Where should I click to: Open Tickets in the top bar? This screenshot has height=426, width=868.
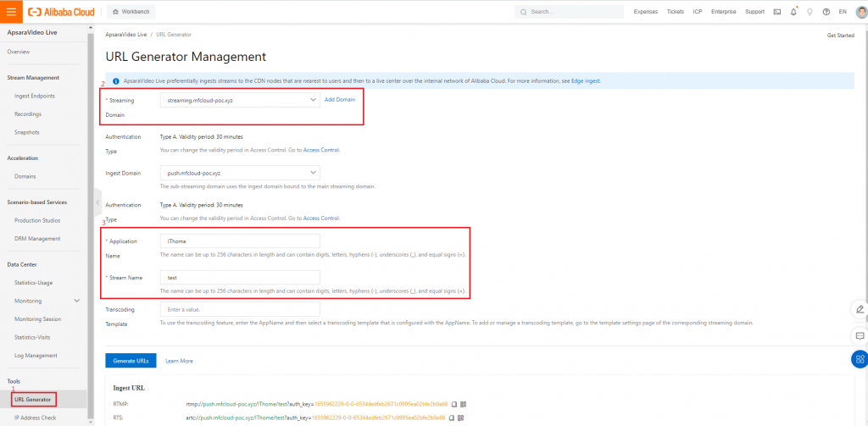point(676,12)
